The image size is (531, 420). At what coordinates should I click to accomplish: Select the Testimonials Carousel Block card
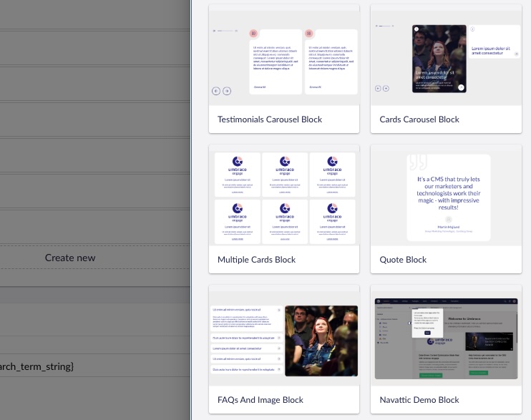(x=284, y=69)
